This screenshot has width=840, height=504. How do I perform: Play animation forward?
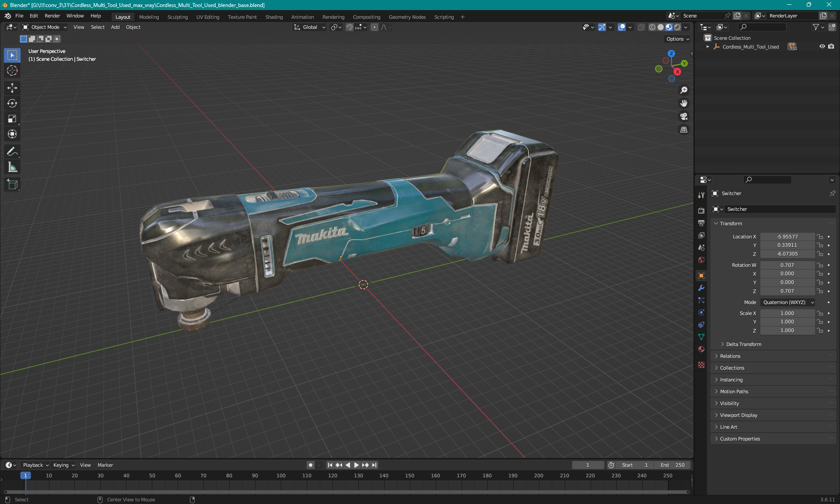pyautogui.click(x=356, y=465)
